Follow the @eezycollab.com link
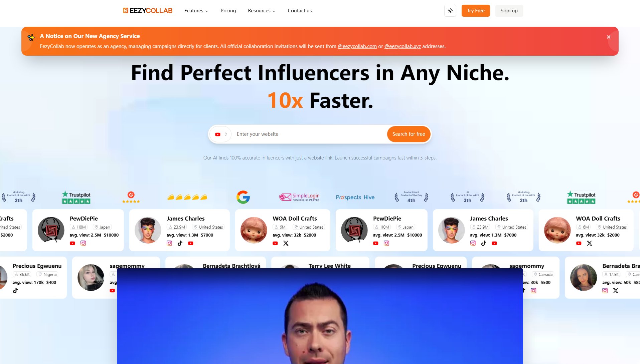640x364 pixels. click(x=357, y=46)
